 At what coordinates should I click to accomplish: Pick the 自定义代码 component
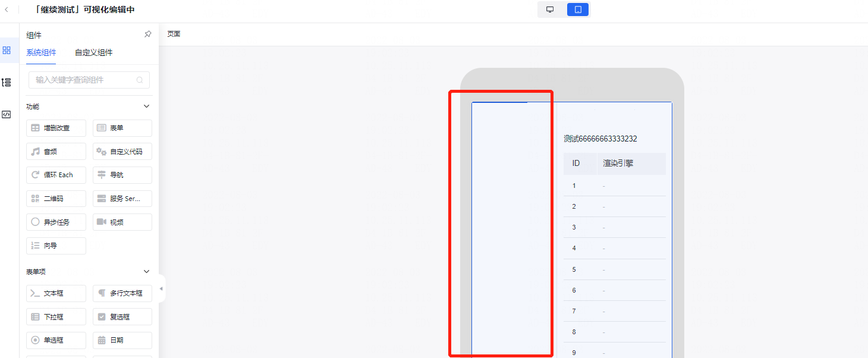point(122,152)
